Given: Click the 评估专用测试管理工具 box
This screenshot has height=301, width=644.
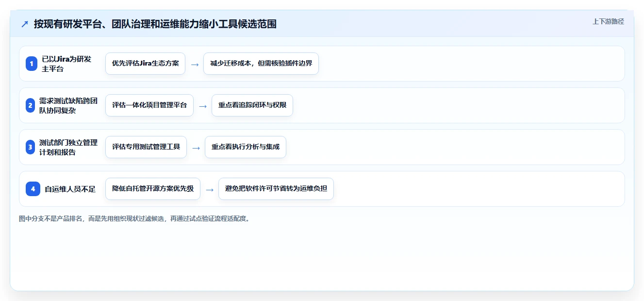Looking at the screenshot, I should point(146,147).
